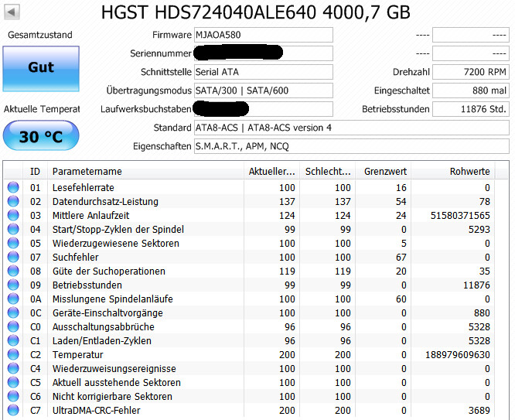Go to previous disk using back arrow
The height and width of the screenshot is (420, 515).
(12, 12)
